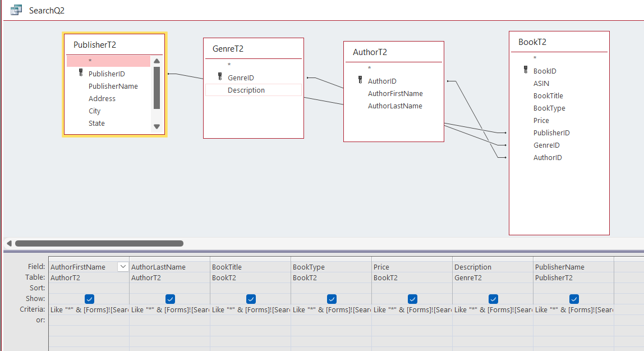Screen dimensions: 644x351
Task: Click the Sort cell for AuthorLastName column
Action: [x=169, y=288]
